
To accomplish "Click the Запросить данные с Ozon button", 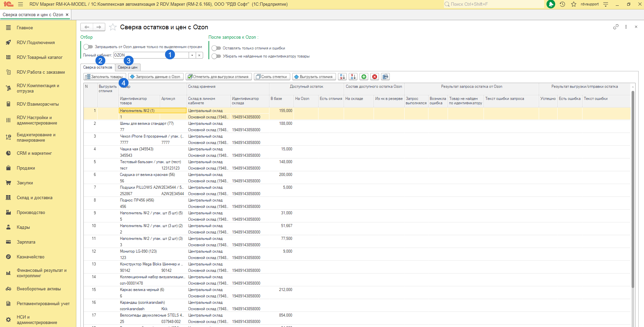I will pyautogui.click(x=156, y=77).
